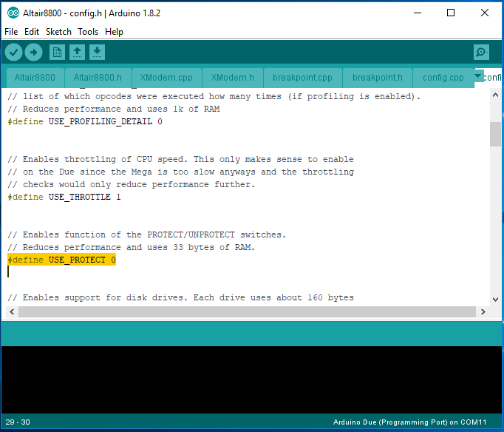
Task: Click the 'Enables support for disk drives' comment
Action: pos(180,297)
